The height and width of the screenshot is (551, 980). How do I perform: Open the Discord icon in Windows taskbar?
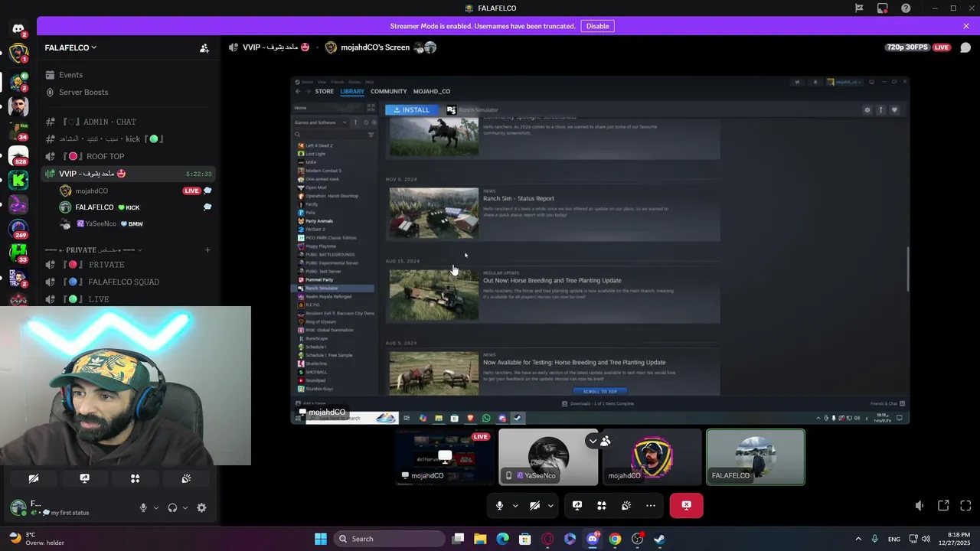pos(593,539)
